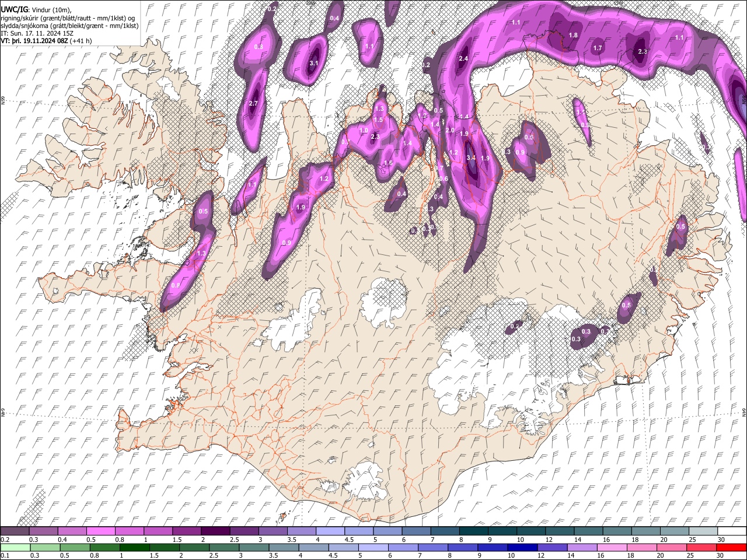The image size is (747, 560).
Task: Click the 3.4 precipitation value on the map
Action: (x=472, y=158)
